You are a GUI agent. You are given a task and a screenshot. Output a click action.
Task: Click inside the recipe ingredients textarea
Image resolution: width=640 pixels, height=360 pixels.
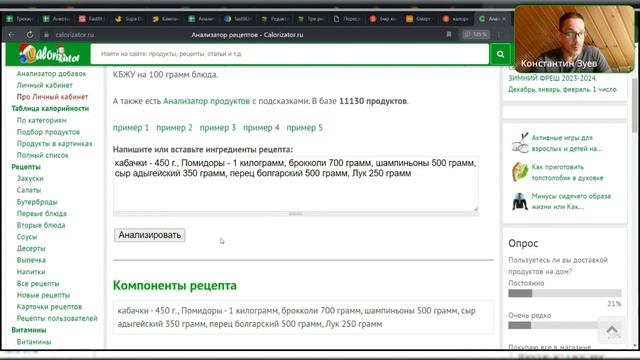296,184
